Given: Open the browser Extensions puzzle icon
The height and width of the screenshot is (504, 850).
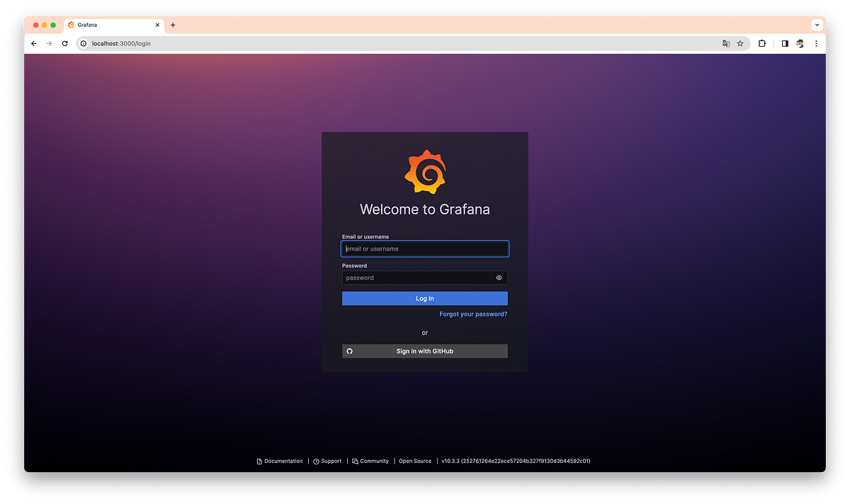Looking at the screenshot, I should (x=761, y=43).
